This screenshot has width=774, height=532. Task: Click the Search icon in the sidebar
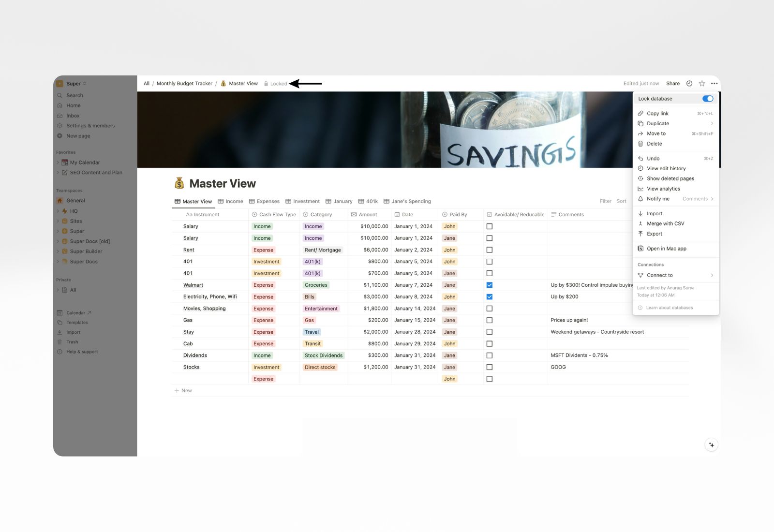60,95
